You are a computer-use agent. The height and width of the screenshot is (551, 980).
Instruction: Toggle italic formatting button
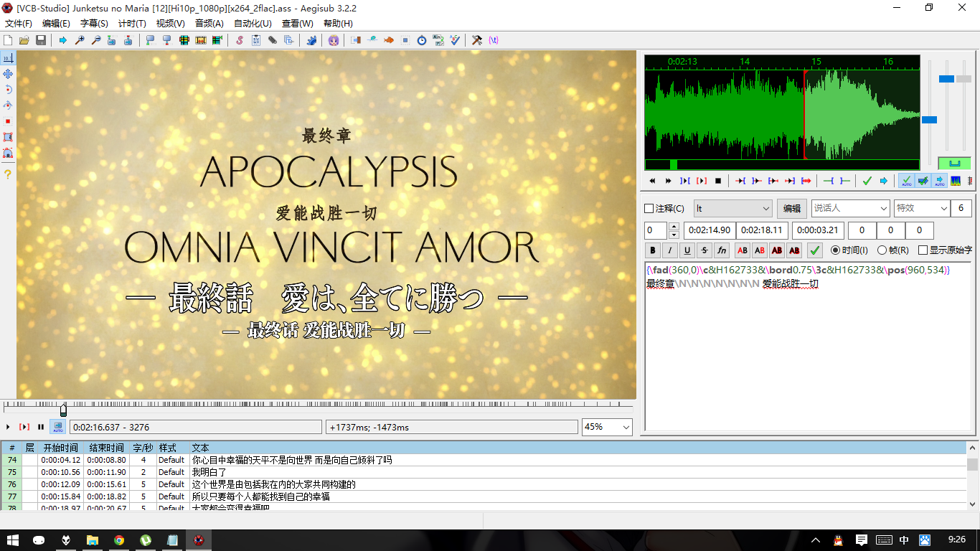pyautogui.click(x=670, y=250)
